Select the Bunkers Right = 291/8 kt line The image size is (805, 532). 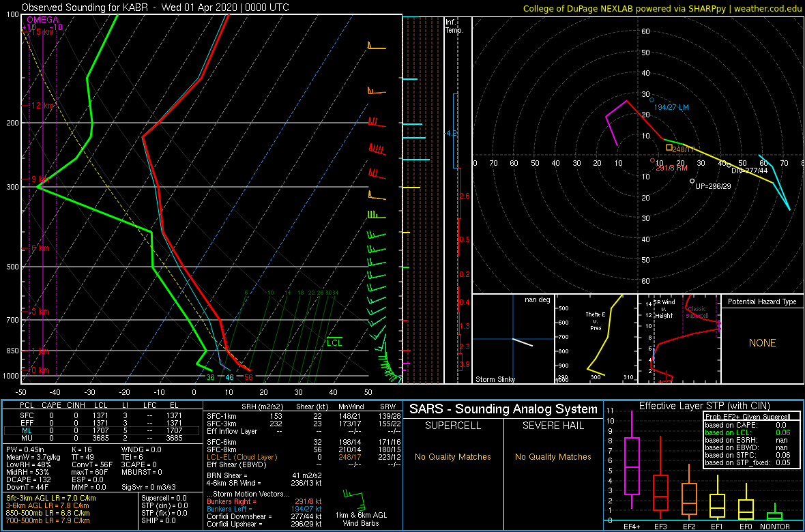[x=263, y=501]
